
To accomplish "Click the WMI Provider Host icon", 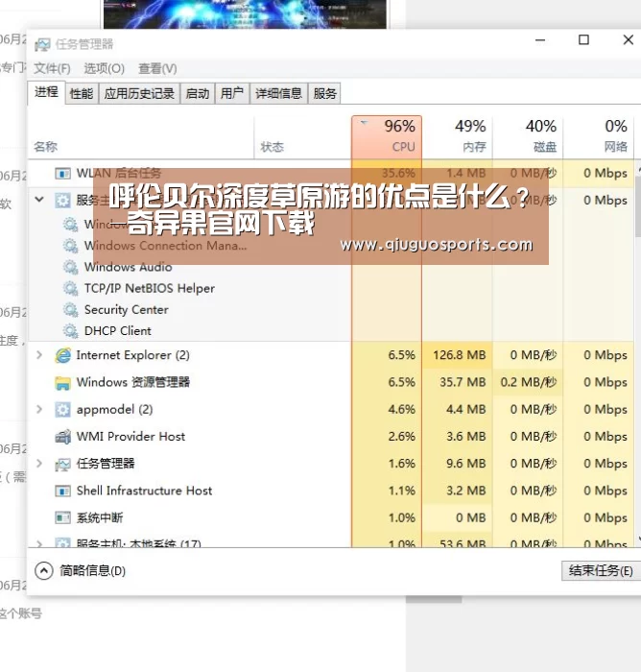I will 62,437.
